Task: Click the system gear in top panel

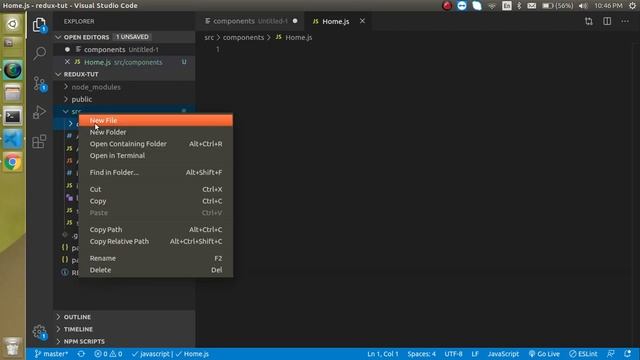Action: (x=632, y=6)
